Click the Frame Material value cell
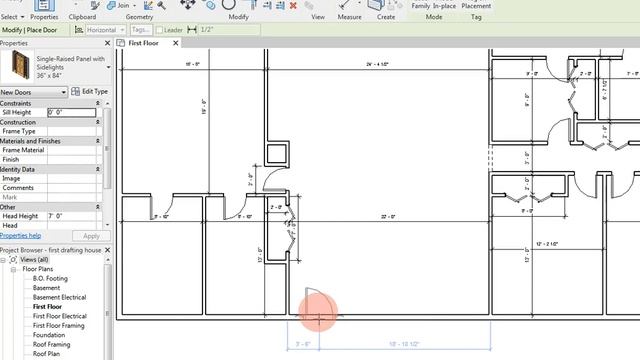640x360 pixels. pos(71,150)
